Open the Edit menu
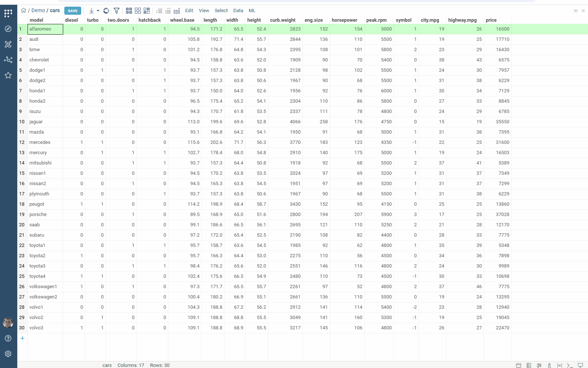The image size is (588, 368). click(189, 11)
